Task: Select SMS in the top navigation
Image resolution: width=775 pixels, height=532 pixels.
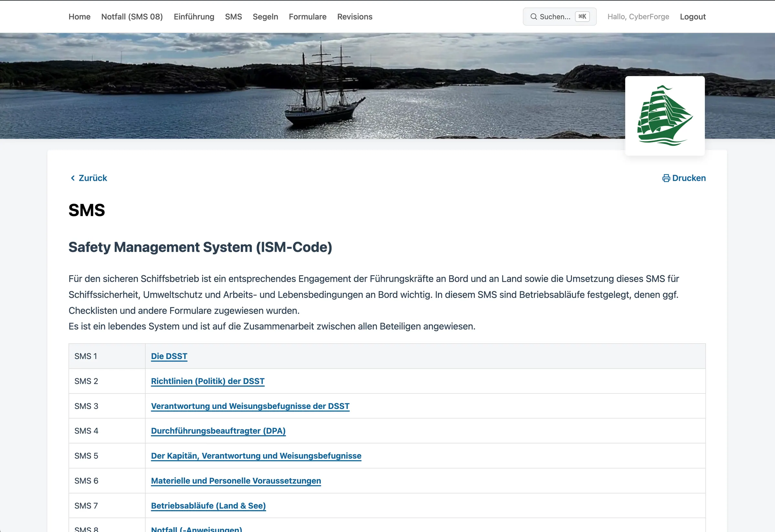Action: [x=233, y=17]
